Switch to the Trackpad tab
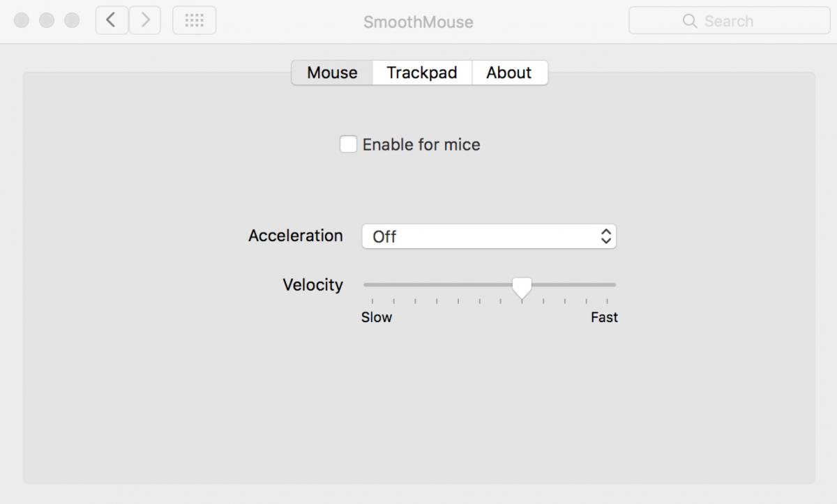This screenshot has height=504, width=837. pos(422,72)
